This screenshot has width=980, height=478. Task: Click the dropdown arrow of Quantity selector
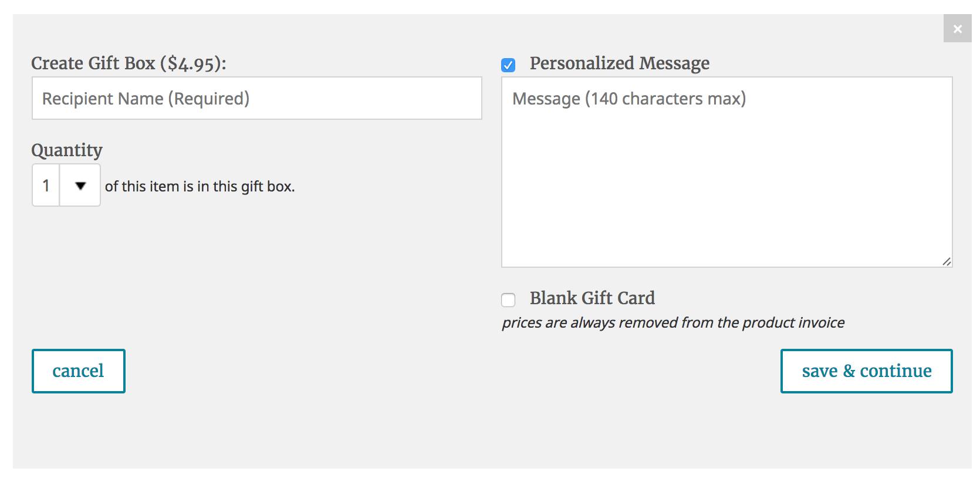[x=80, y=186]
